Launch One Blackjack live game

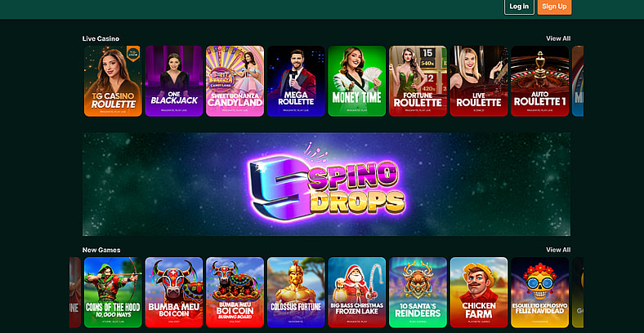click(x=174, y=81)
